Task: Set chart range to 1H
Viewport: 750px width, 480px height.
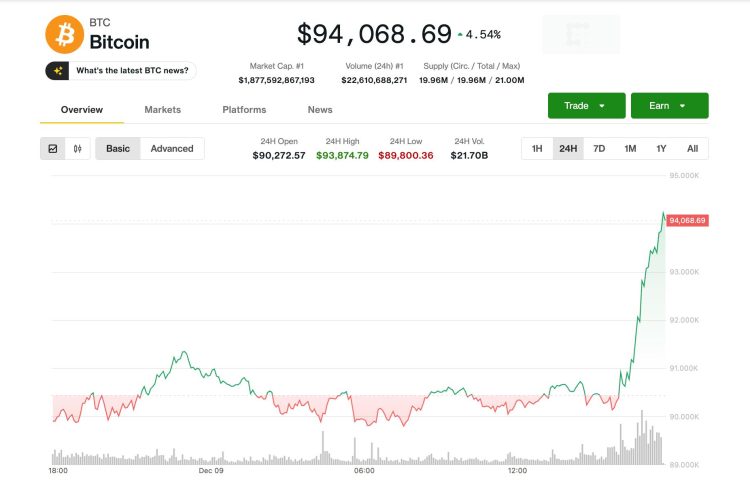Action: coord(537,149)
